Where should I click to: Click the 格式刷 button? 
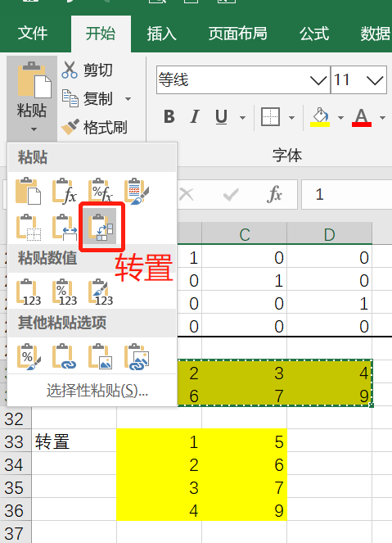click(94, 127)
